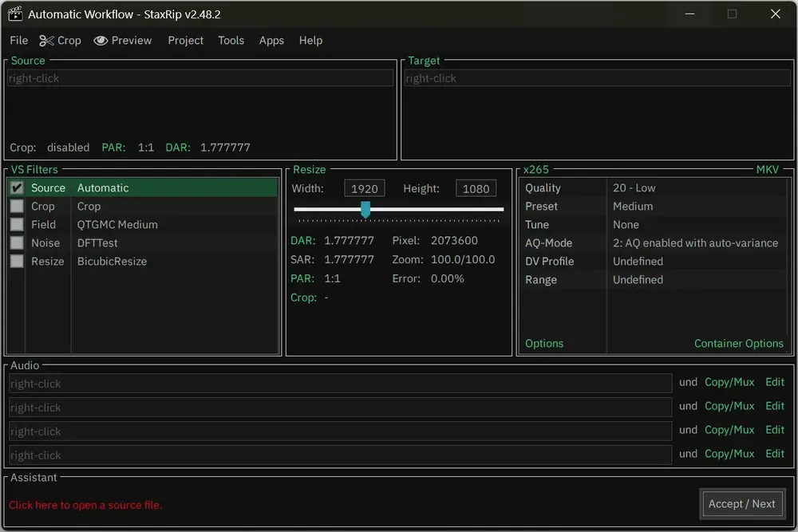Close the StaxRip window
The image size is (798, 532).
775,14
